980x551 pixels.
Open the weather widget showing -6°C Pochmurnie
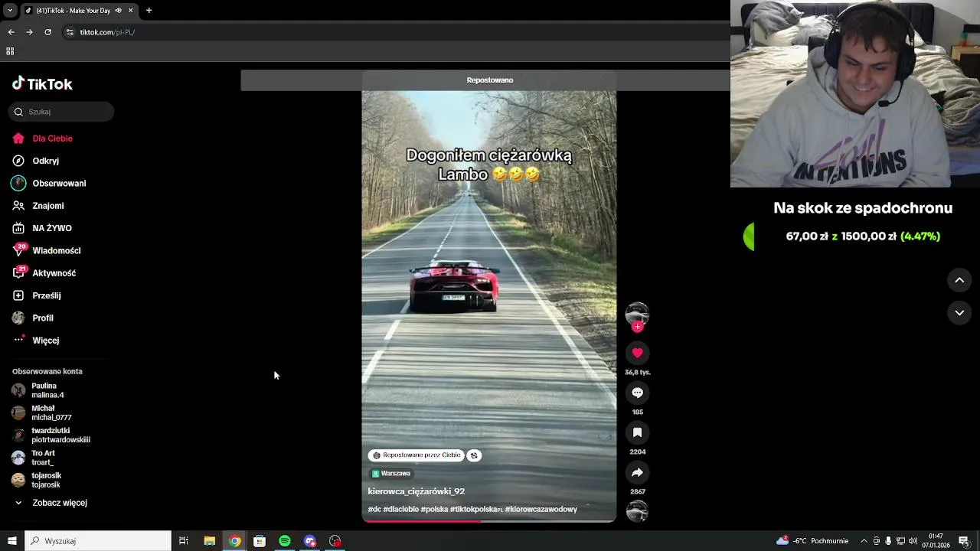tap(812, 541)
